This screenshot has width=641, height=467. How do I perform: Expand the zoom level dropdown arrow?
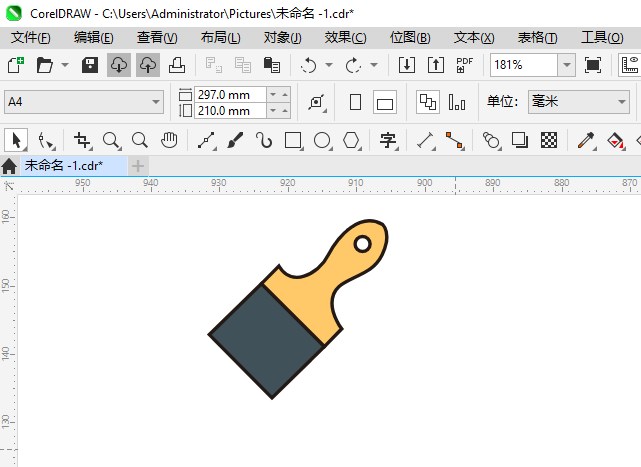(x=567, y=65)
